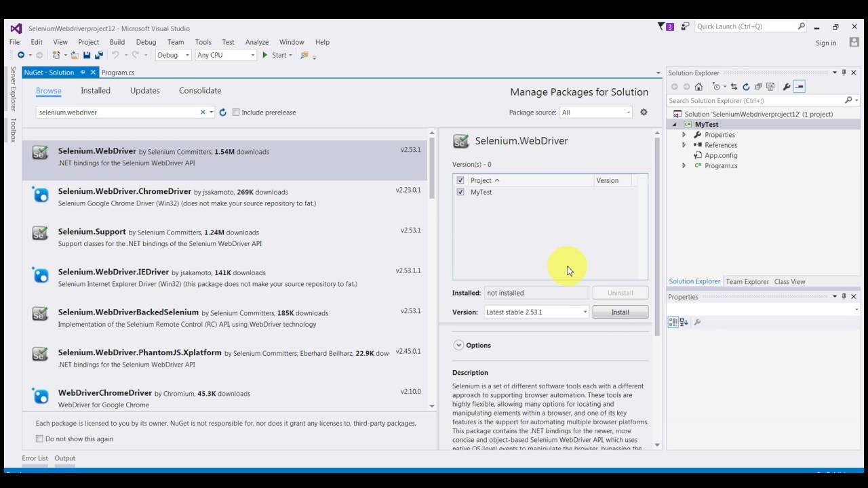The height and width of the screenshot is (488, 868).
Task: Click the Open File folder icon
Action: [75, 55]
